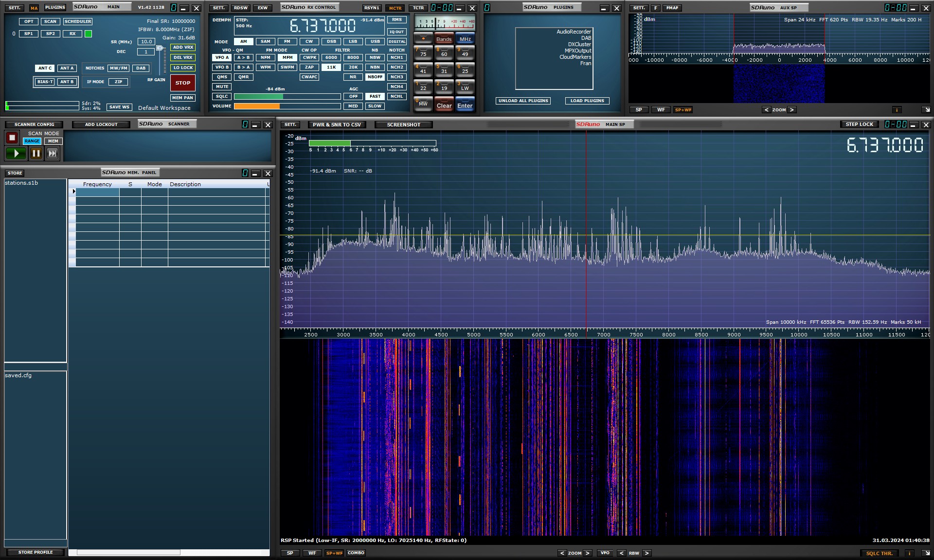
Task: Enable the NR noise reduction button
Action: click(353, 77)
